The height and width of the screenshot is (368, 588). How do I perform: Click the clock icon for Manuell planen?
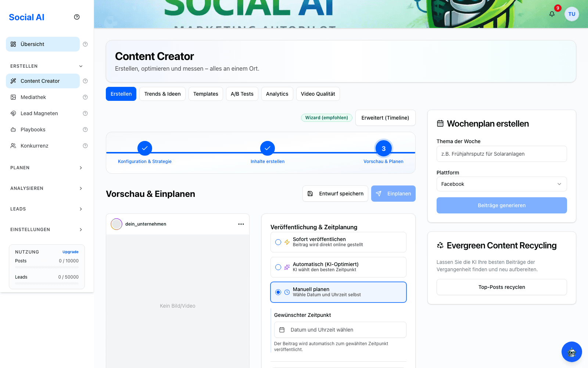pyautogui.click(x=287, y=292)
